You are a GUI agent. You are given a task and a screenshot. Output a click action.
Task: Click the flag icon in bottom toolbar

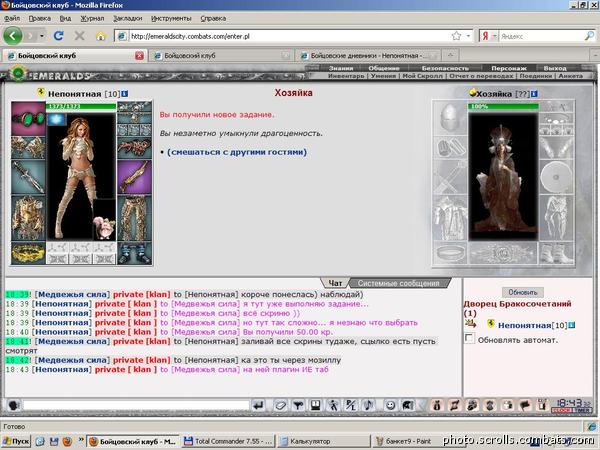point(524,405)
